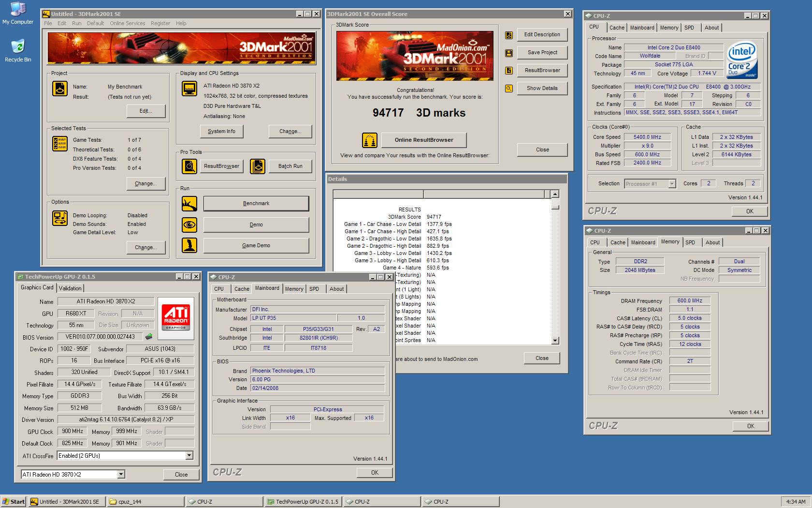812x508 pixels.
Task: Switch to cpuz_144 folder in taskbar
Action: click(x=145, y=502)
